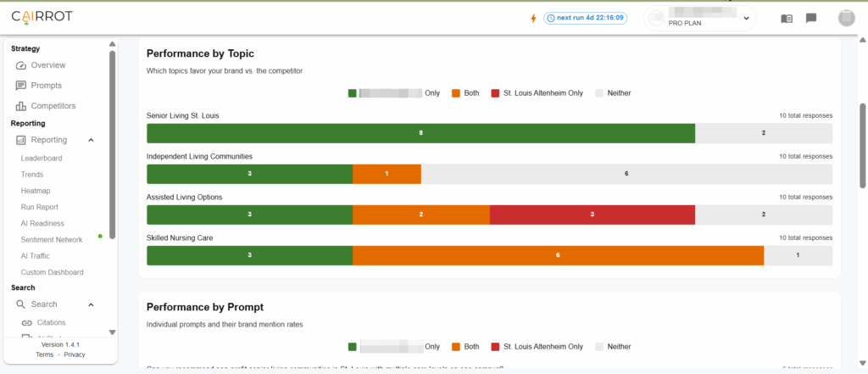The image size is (868, 374).
Task: Click the user avatar in the header
Action: click(847, 18)
